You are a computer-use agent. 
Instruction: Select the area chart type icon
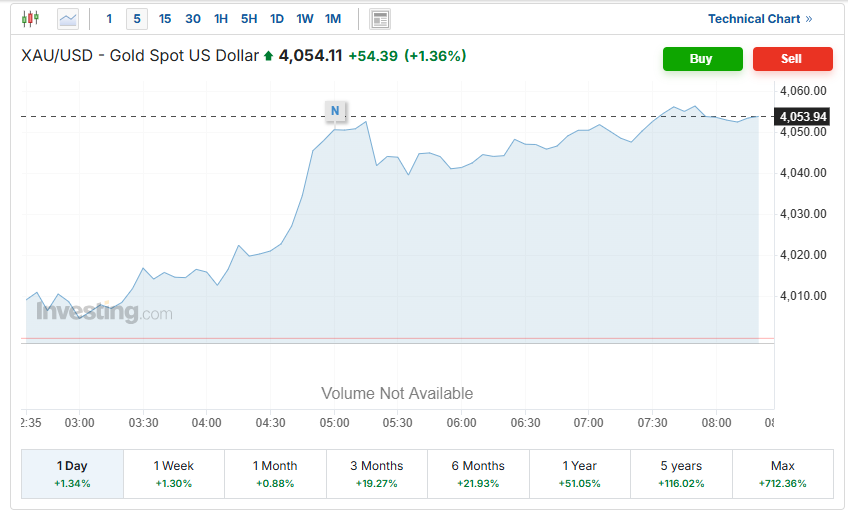(x=68, y=19)
